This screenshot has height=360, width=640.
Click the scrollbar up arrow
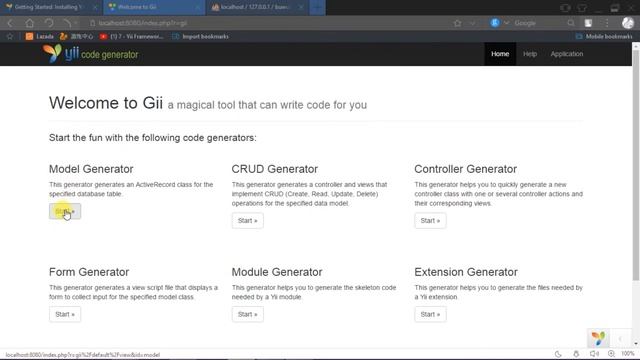(636, 46)
